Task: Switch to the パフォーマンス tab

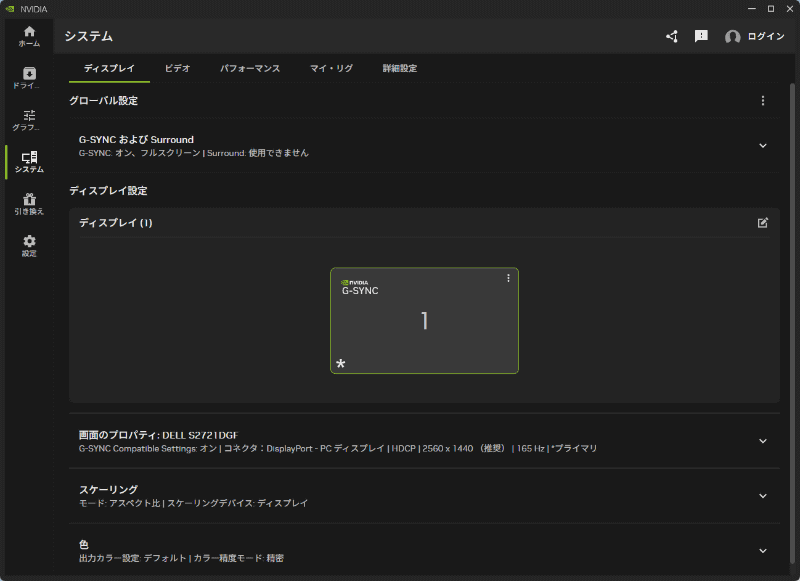Action: point(250,68)
